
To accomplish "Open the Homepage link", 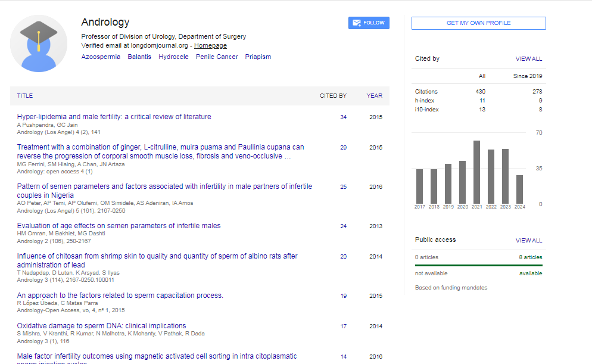I will pos(210,45).
